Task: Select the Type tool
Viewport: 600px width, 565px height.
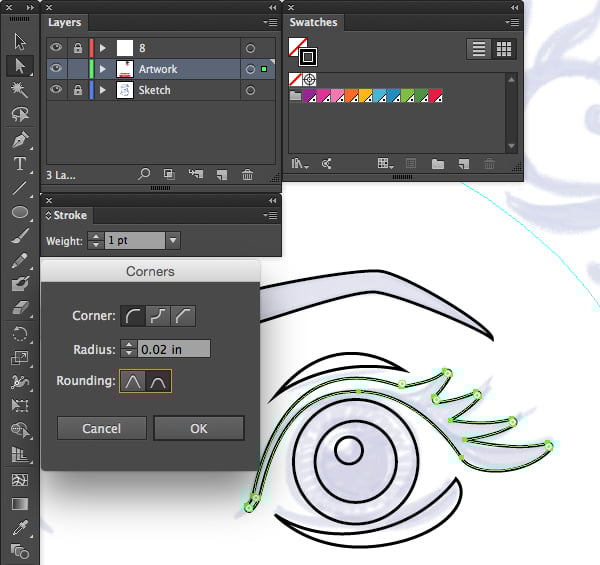Action: pos(20,164)
